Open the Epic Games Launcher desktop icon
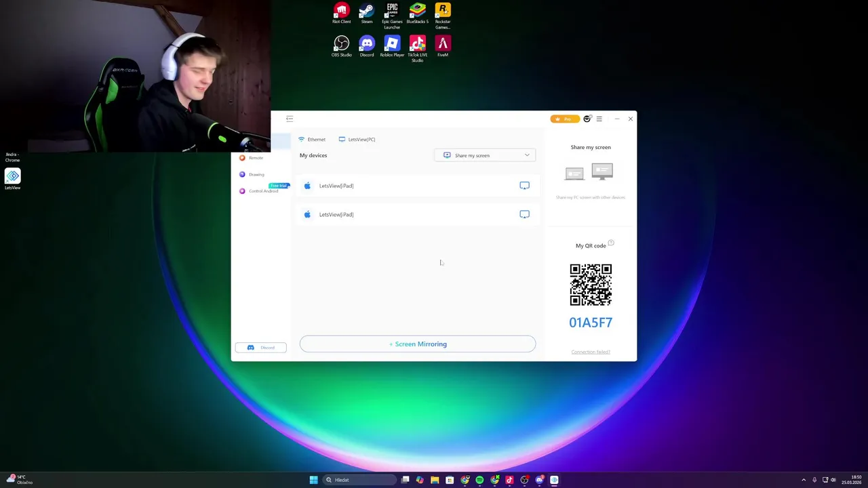The width and height of the screenshot is (868, 488). point(392,16)
